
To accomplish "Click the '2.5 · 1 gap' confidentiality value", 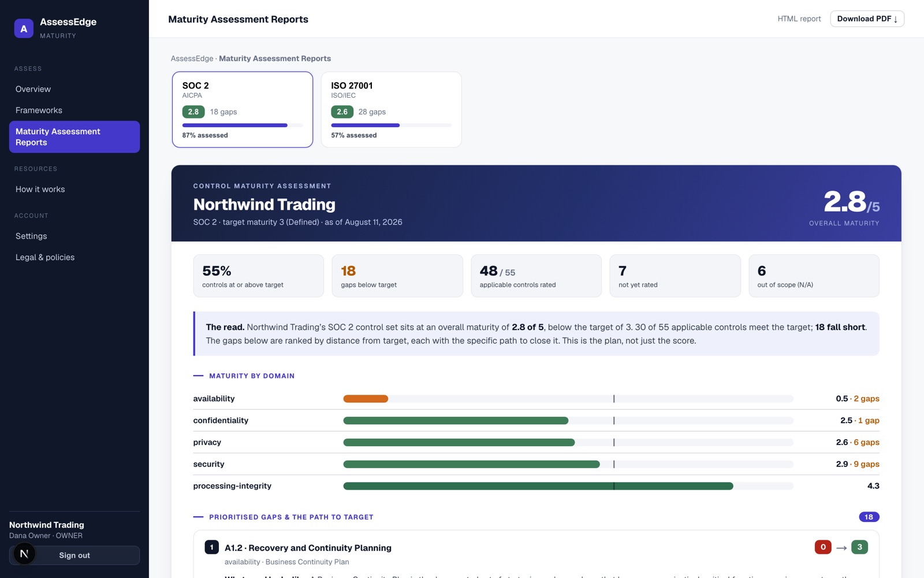I will (x=860, y=421).
